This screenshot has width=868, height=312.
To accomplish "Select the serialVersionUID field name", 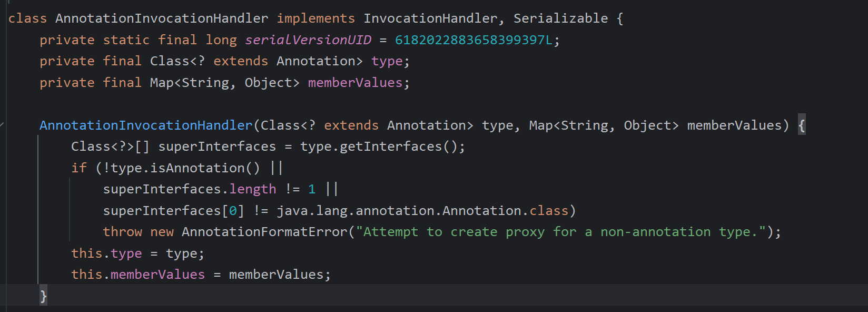I will (308, 40).
